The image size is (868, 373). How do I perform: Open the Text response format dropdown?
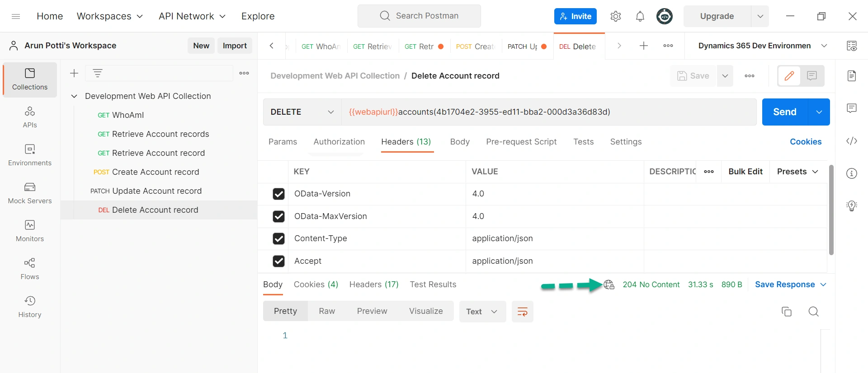click(482, 312)
